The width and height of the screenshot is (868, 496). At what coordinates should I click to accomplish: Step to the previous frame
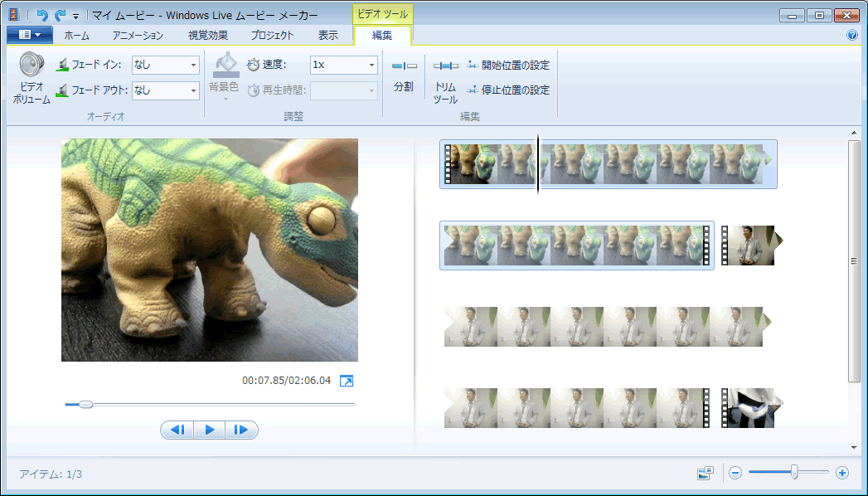point(177,430)
